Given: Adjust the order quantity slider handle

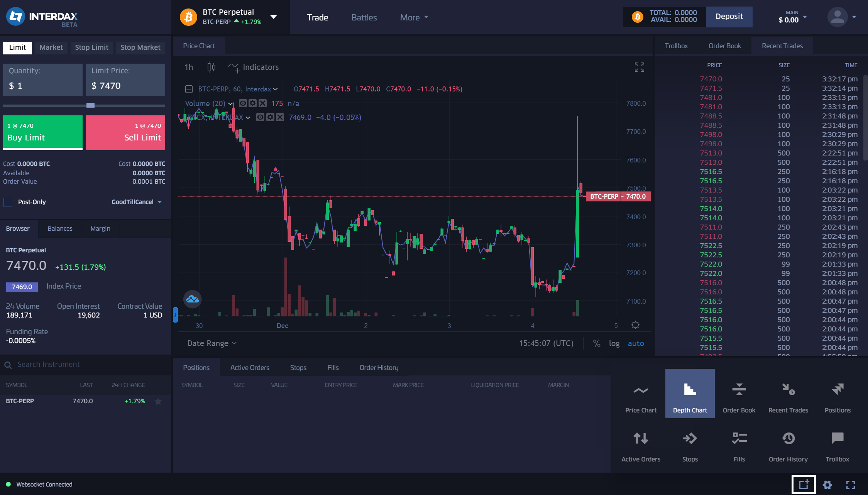Looking at the screenshot, I should click(90, 105).
